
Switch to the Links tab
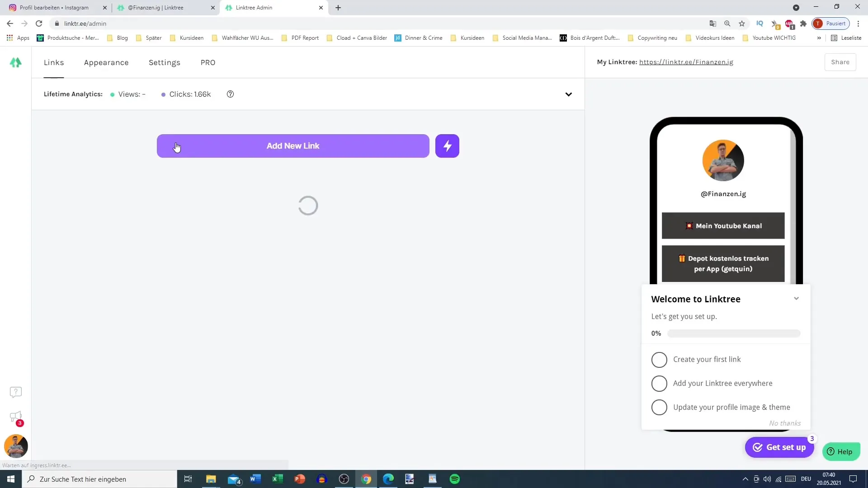pos(54,62)
